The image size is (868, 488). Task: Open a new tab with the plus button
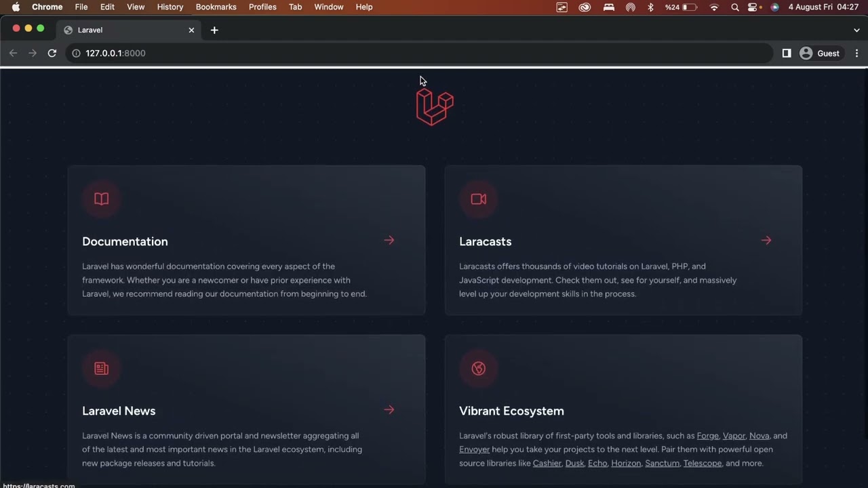pyautogui.click(x=214, y=30)
